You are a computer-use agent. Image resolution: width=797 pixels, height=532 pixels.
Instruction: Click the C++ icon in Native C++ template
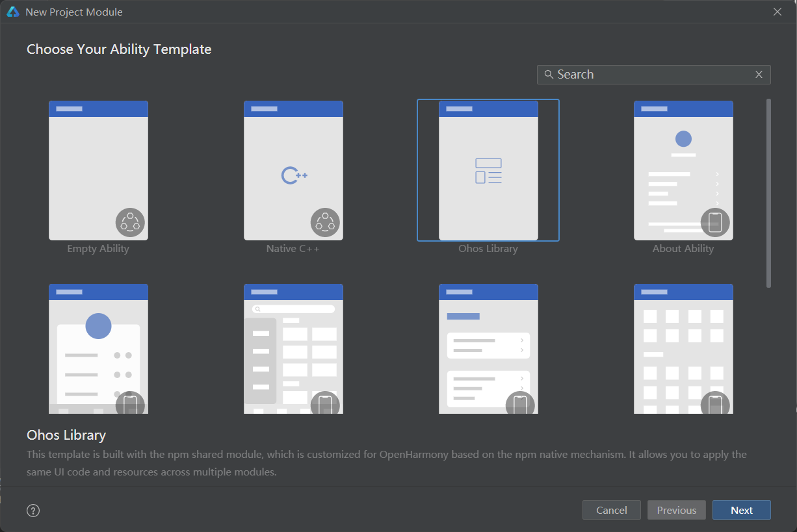294,175
